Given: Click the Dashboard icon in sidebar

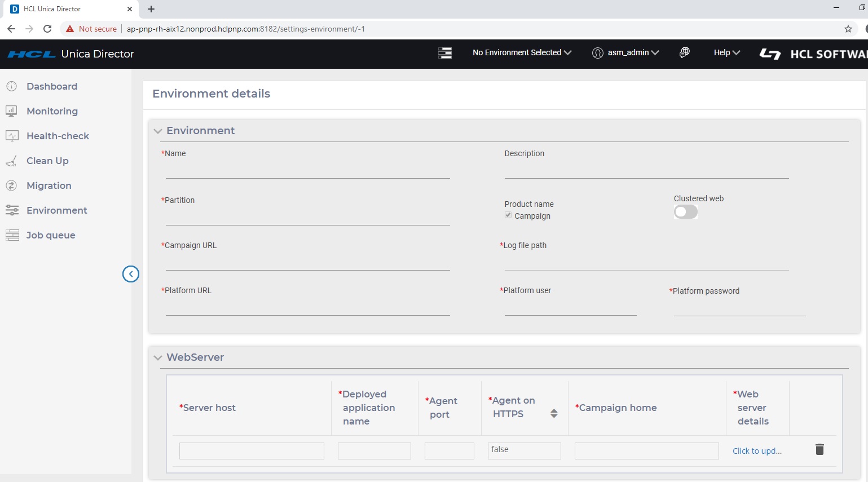Looking at the screenshot, I should pos(11,86).
